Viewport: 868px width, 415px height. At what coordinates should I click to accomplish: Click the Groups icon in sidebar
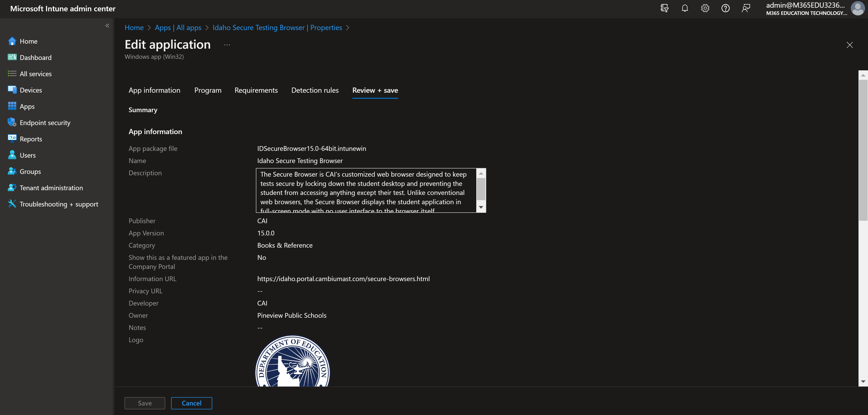point(12,171)
